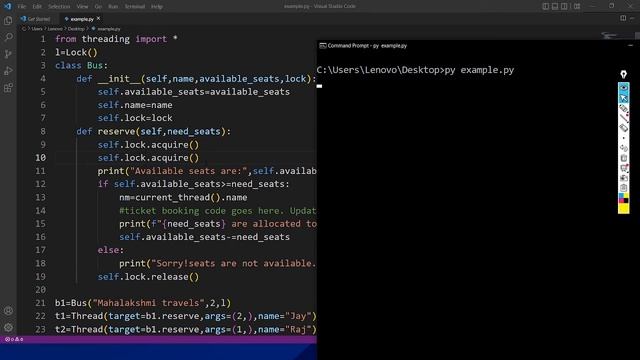Select the line pen tool in annotation toolbar
Screen dimensions: 640x360
coord(623,118)
